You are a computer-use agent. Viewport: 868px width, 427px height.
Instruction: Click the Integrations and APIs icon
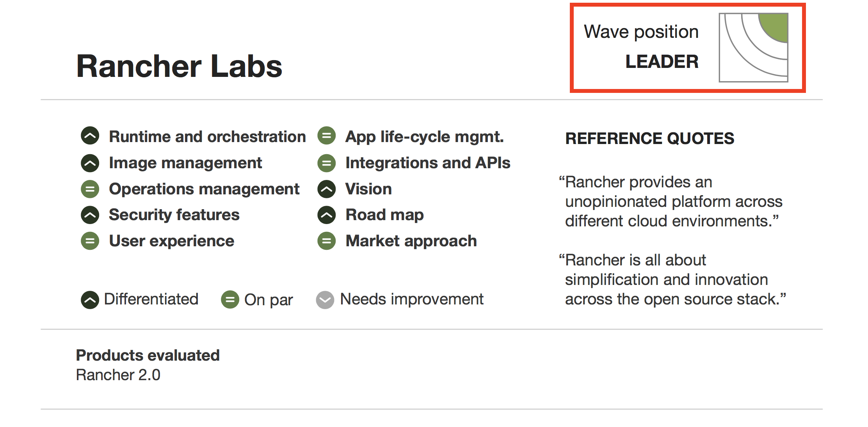click(327, 163)
